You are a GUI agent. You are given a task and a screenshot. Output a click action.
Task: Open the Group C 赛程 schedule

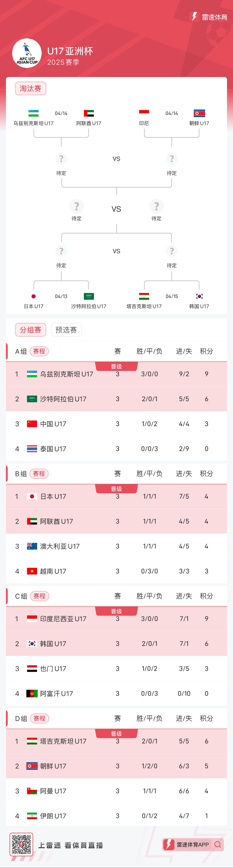pos(39,596)
